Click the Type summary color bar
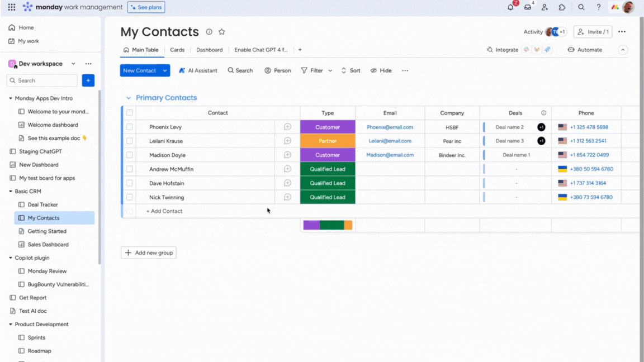The width and height of the screenshot is (644, 362). [328, 225]
